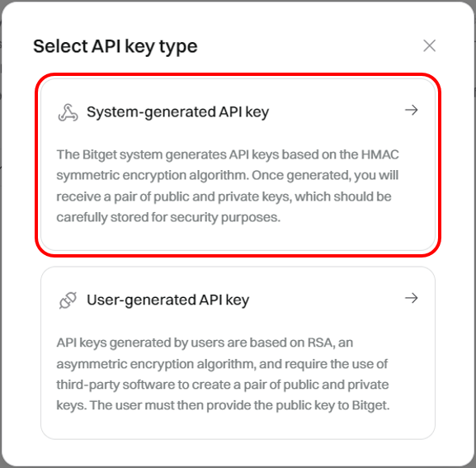
Task: Click the right arrow on System-generated API key
Action: click(x=412, y=110)
